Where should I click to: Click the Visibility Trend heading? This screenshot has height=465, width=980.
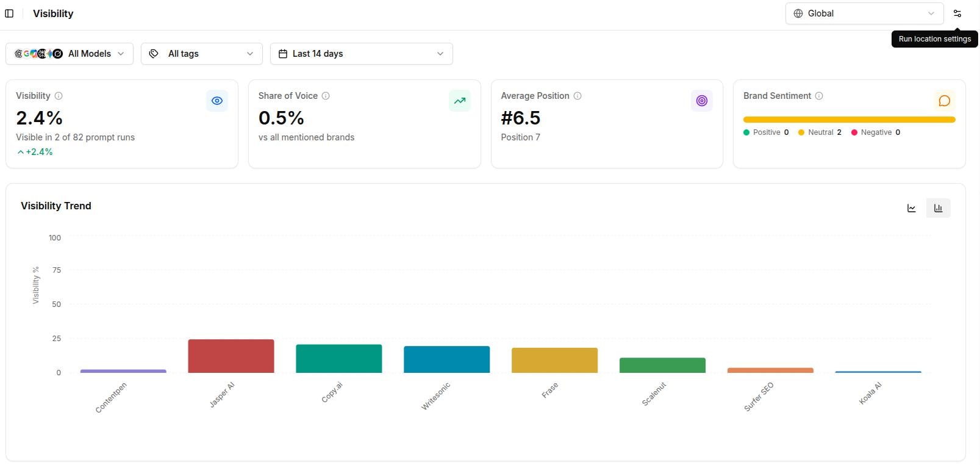(56, 206)
